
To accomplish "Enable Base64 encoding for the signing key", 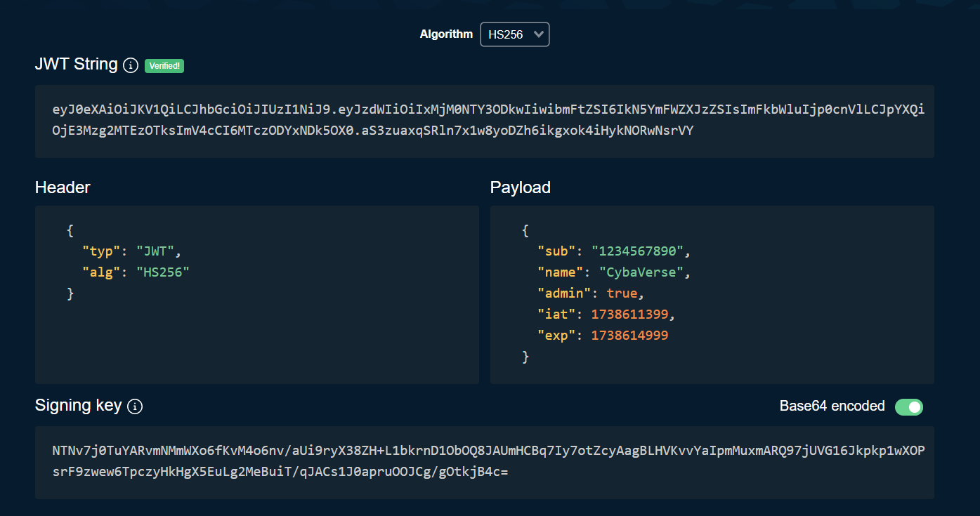I will click(x=909, y=406).
